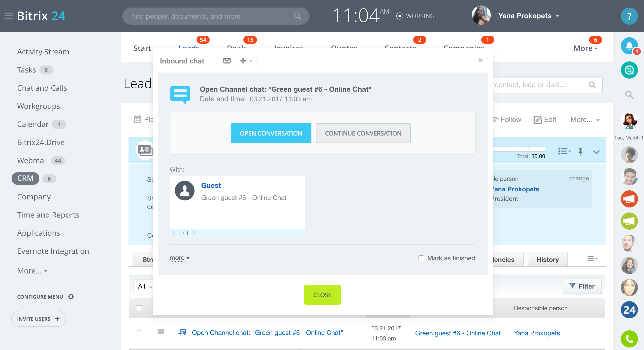This screenshot has height=350, width=644.
Task: Toggle the select-all checkbox in table header
Action: click(x=139, y=308)
